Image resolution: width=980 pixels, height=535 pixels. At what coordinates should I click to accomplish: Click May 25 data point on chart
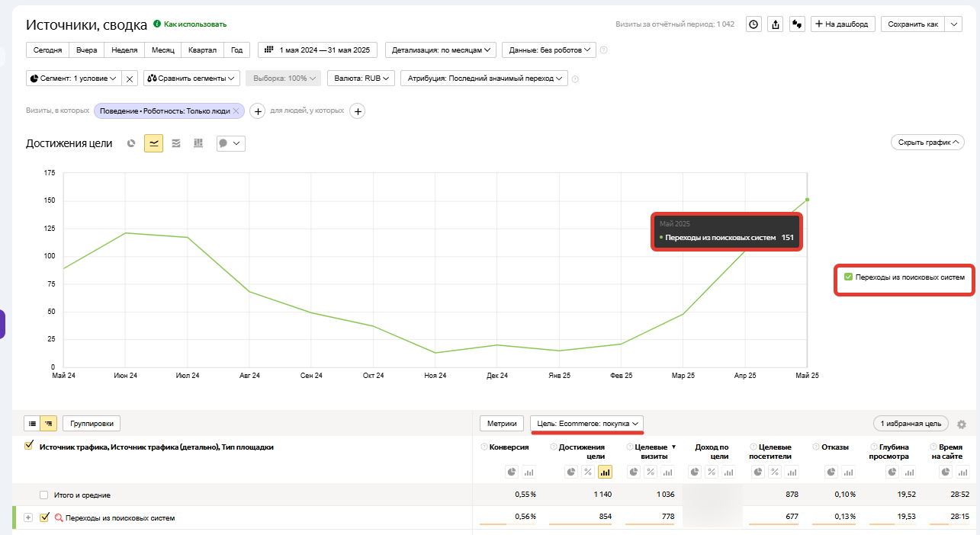(x=807, y=200)
